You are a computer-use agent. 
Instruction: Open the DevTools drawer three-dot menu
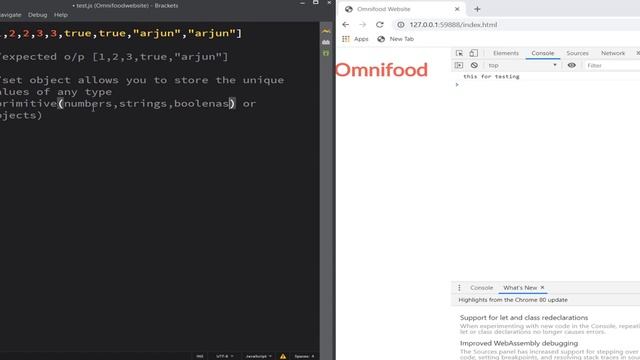pyautogui.click(x=459, y=288)
